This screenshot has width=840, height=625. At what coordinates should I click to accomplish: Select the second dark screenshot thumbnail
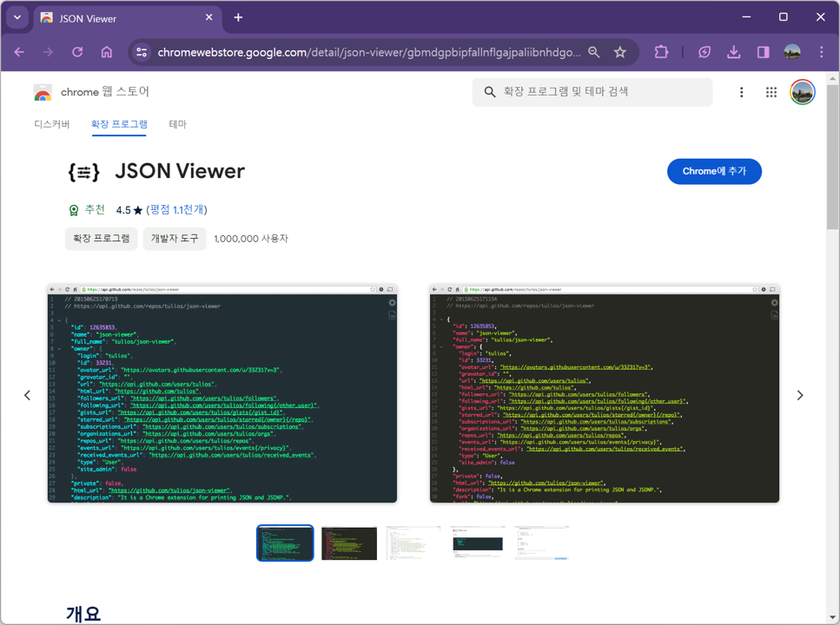point(349,543)
